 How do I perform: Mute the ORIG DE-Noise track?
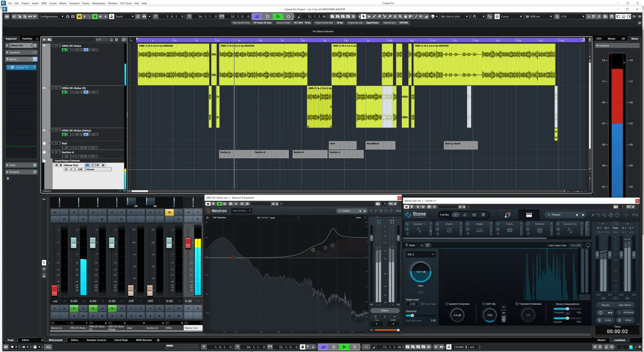pyautogui.click(x=54, y=46)
